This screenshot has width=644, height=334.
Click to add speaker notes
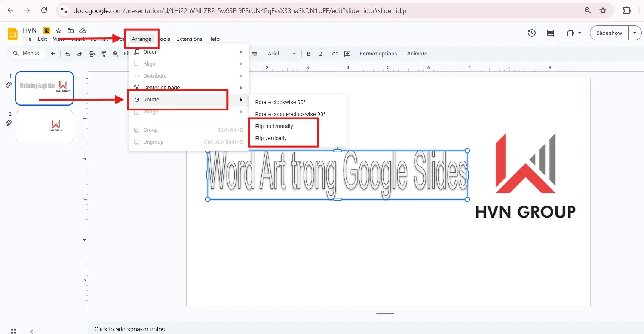point(129,330)
